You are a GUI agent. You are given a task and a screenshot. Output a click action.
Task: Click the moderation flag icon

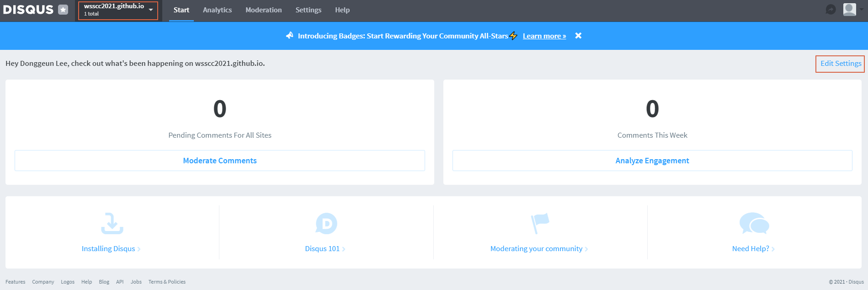click(x=540, y=224)
